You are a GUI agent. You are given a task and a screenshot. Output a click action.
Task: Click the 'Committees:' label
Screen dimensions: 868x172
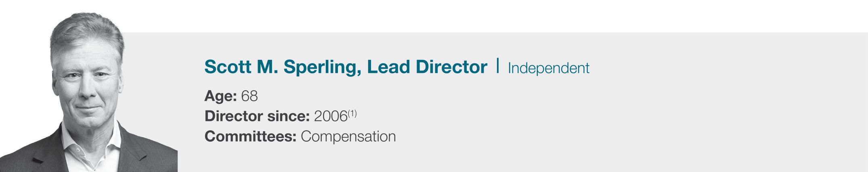click(250, 136)
